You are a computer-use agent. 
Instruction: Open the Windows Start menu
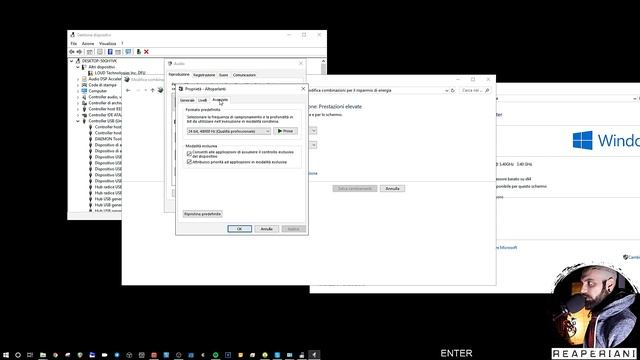[x=6, y=355]
